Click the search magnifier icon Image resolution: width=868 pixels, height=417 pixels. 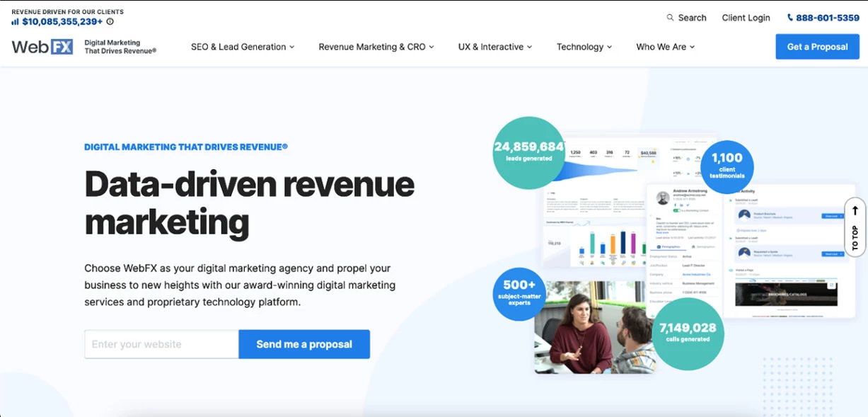tap(671, 18)
